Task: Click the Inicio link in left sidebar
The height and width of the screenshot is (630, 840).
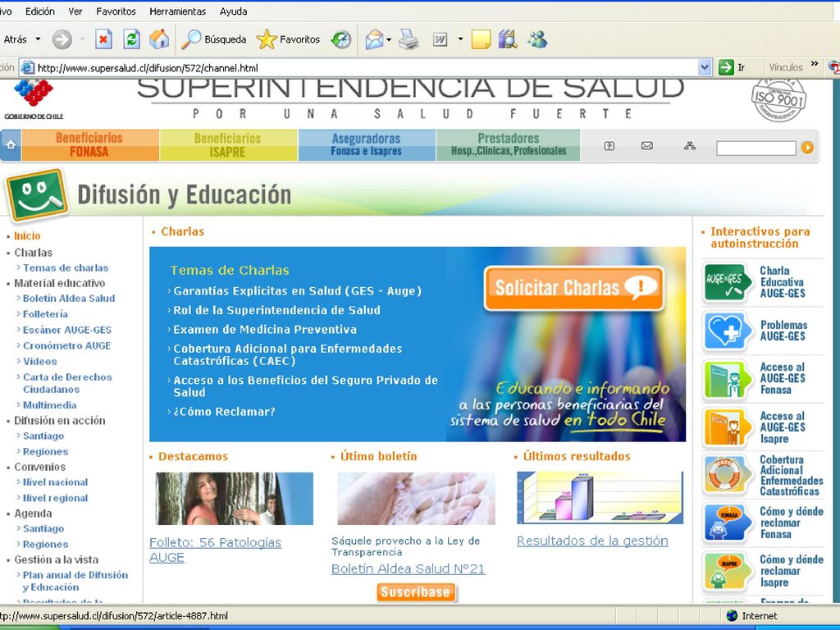Action: [27, 235]
